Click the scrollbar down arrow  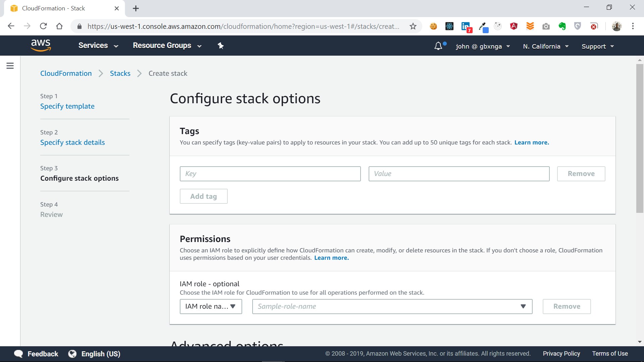point(640,342)
